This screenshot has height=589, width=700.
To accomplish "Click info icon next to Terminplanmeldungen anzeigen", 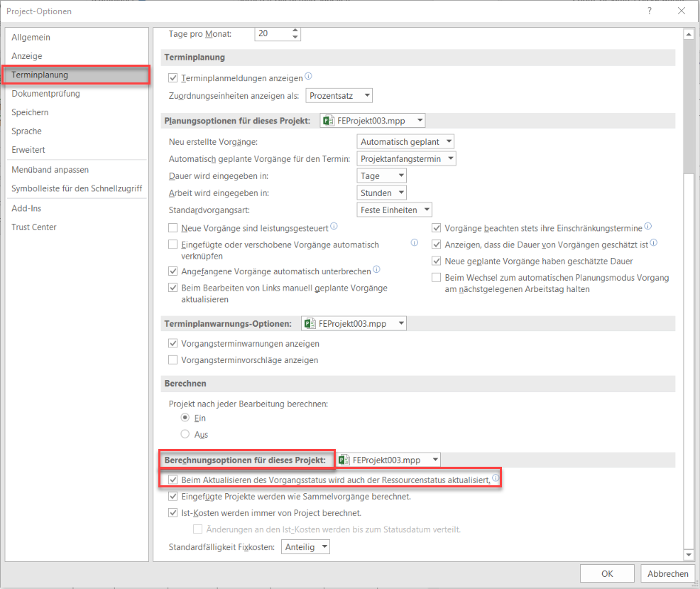I will pos(309,77).
